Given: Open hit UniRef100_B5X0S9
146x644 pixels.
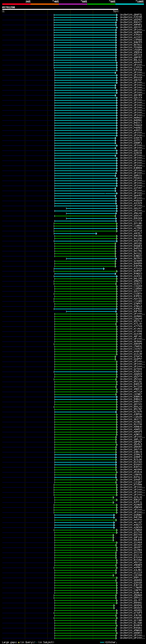Looking at the screenshot, I should pos(131,77).
